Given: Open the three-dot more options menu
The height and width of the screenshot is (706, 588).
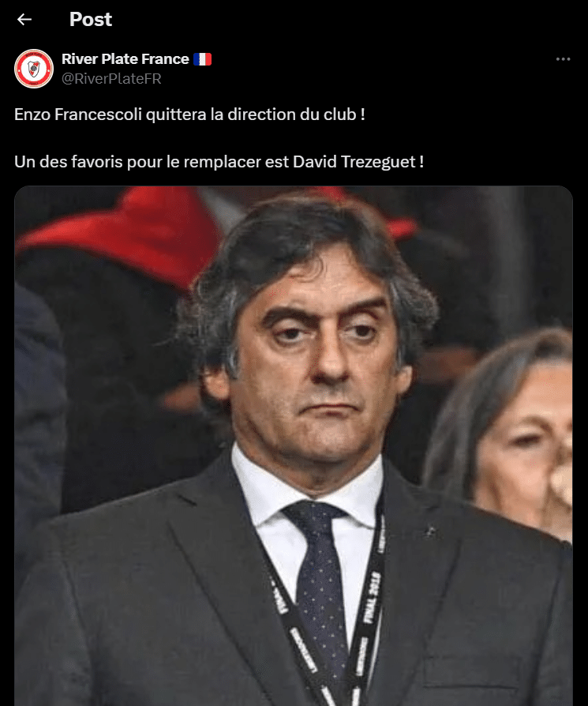Looking at the screenshot, I should coord(563,59).
